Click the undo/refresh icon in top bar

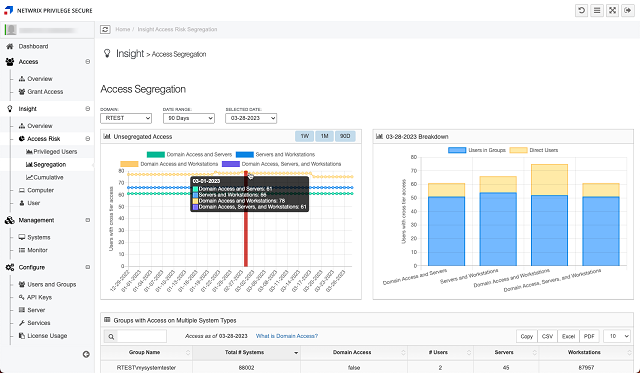click(581, 11)
